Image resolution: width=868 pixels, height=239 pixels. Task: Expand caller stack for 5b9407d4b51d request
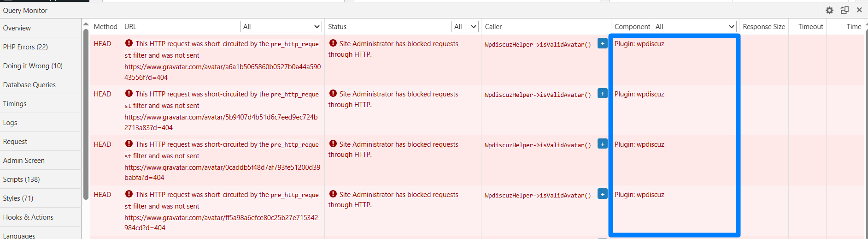[602, 94]
